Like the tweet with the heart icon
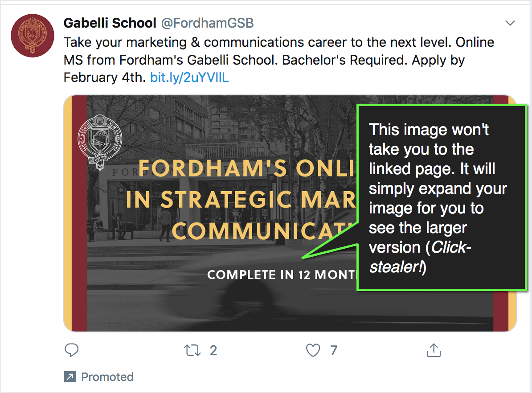 coord(313,350)
